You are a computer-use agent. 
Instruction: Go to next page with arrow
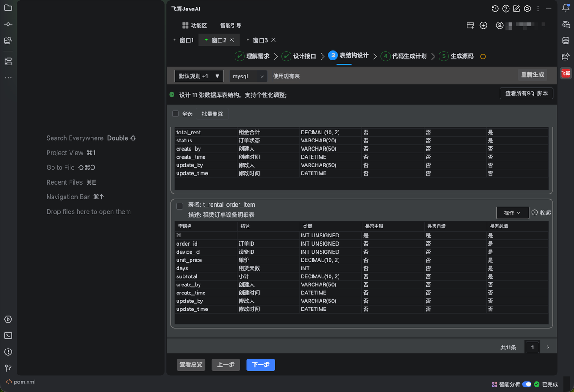pyautogui.click(x=548, y=347)
